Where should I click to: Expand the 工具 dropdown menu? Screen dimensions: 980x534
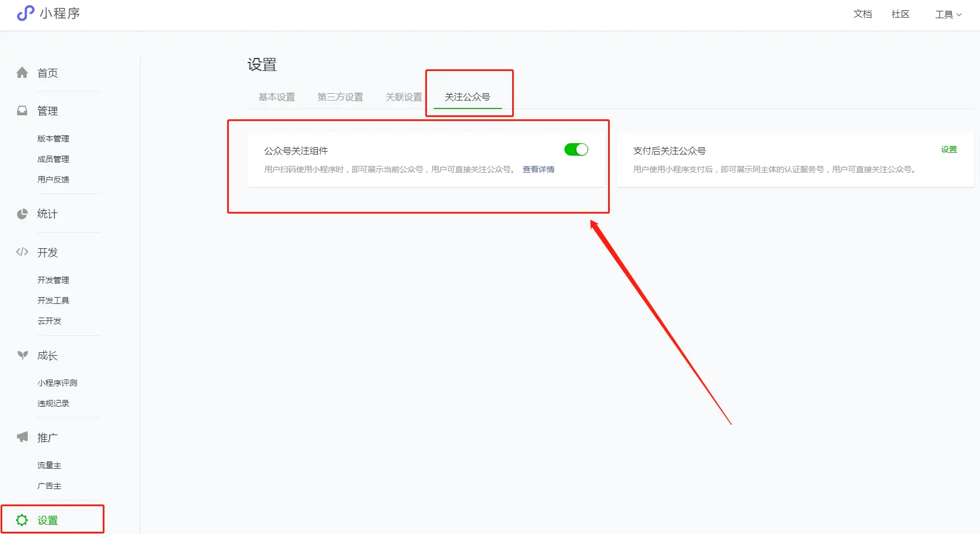point(948,14)
